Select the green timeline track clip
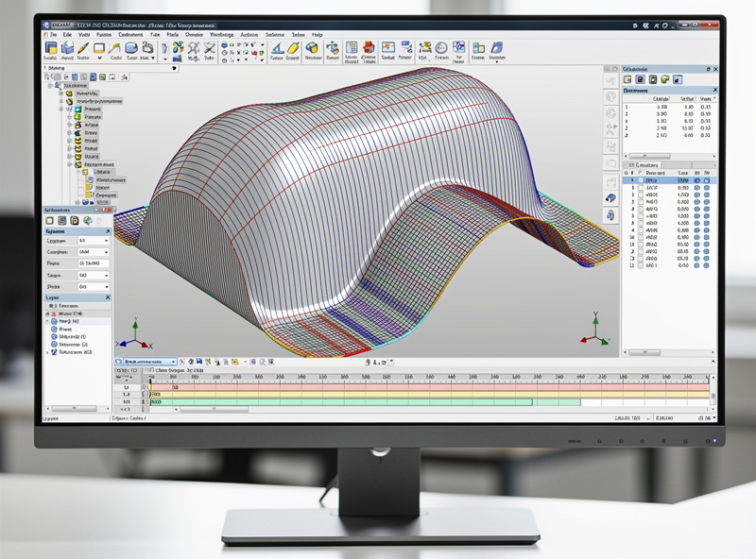The image size is (756, 559). pos(341,401)
